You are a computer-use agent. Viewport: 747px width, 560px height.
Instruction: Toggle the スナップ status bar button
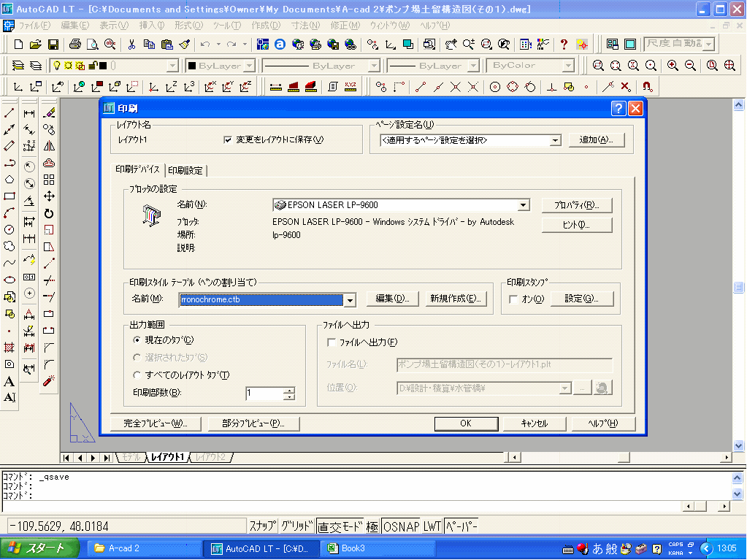(262, 526)
